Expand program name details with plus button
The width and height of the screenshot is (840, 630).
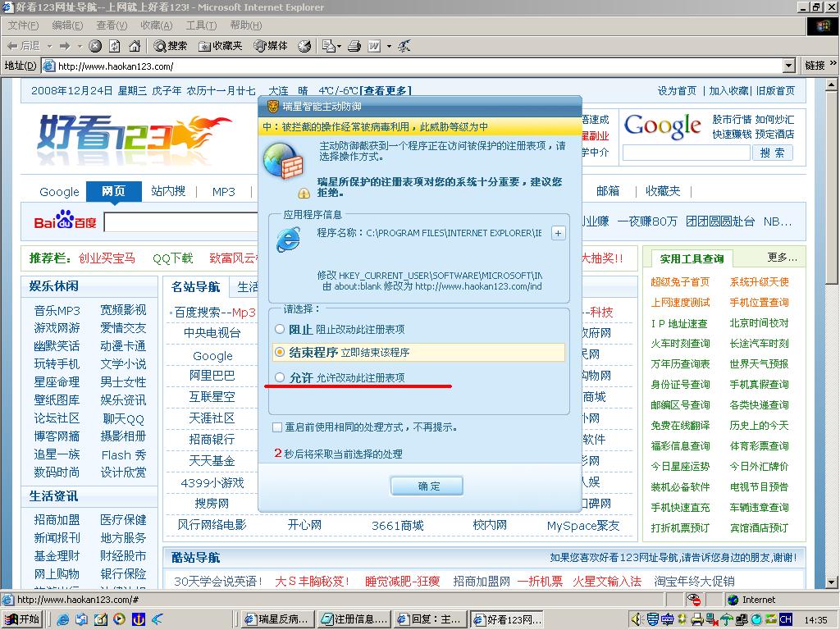click(x=559, y=233)
